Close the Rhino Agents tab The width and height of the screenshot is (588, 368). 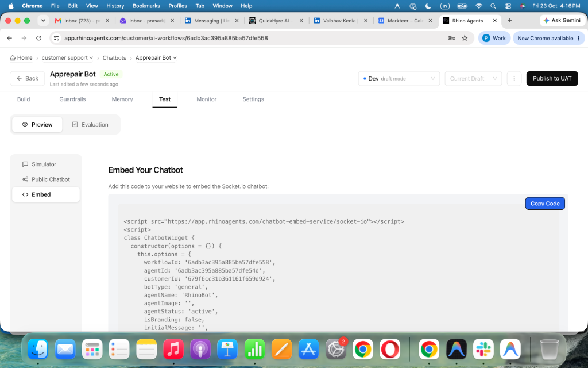(494, 21)
